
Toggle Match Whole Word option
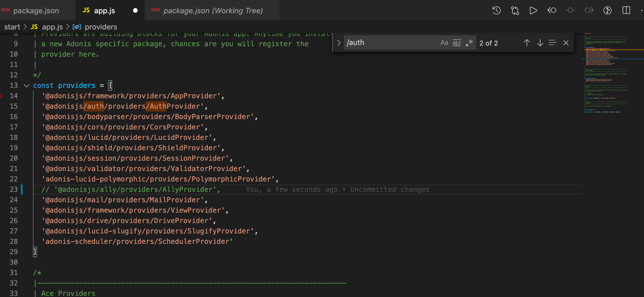pos(457,43)
